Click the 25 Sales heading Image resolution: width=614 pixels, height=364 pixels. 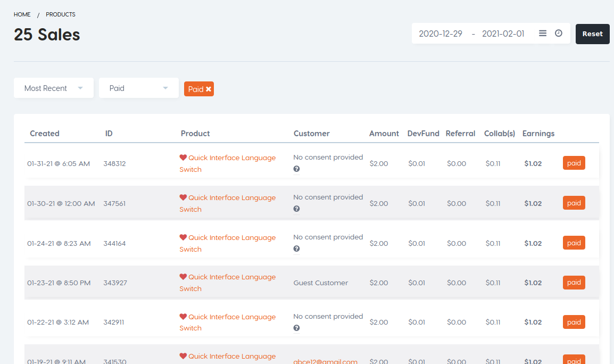[x=47, y=35]
